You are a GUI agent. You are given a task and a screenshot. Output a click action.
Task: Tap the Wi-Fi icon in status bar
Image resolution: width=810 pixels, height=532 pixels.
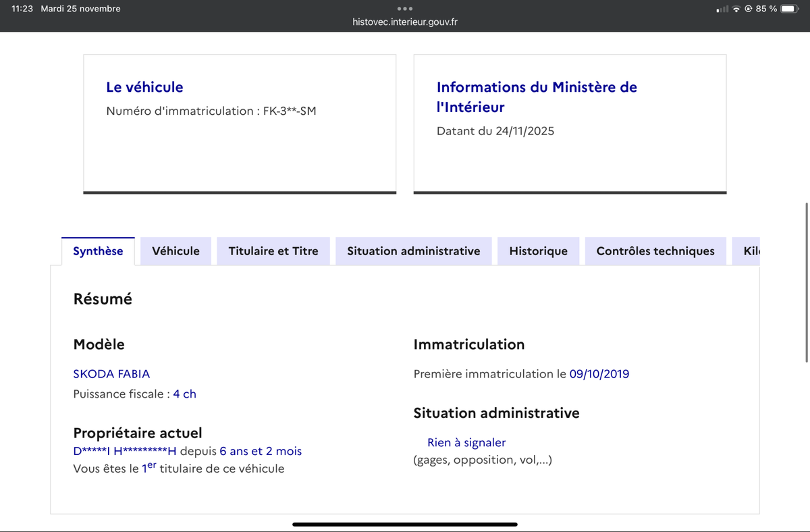pyautogui.click(x=736, y=9)
